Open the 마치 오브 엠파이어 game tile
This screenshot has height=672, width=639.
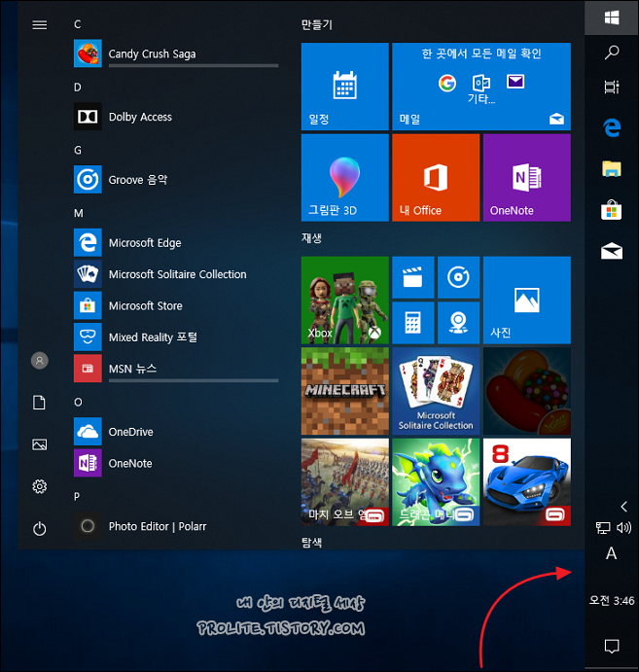(x=345, y=481)
